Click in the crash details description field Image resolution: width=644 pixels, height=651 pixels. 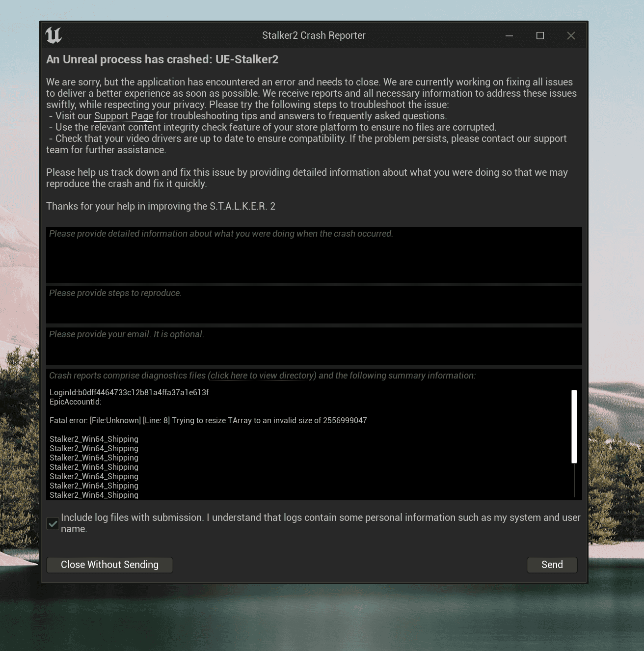point(314,255)
